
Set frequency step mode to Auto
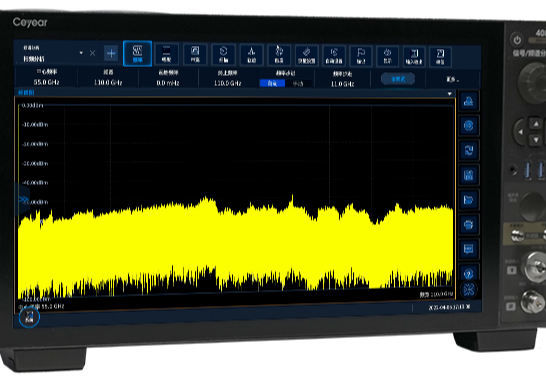point(272,83)
